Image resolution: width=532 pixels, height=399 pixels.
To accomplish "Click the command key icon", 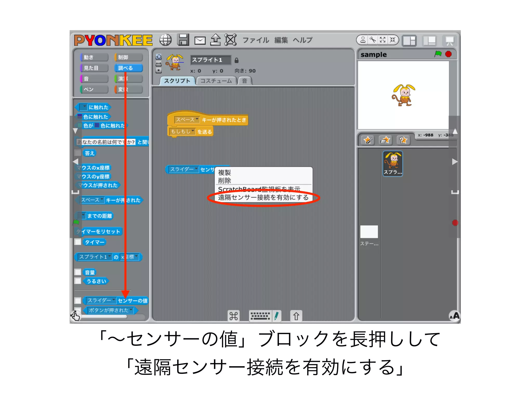I will click(x=233, y=316).
